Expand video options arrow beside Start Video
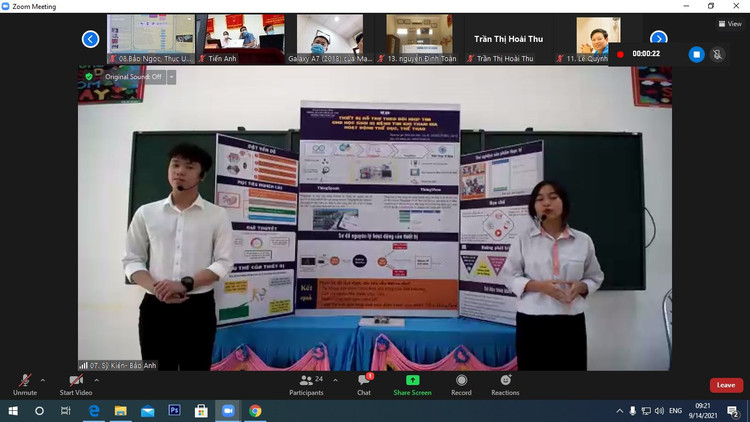 coord(96,380)
